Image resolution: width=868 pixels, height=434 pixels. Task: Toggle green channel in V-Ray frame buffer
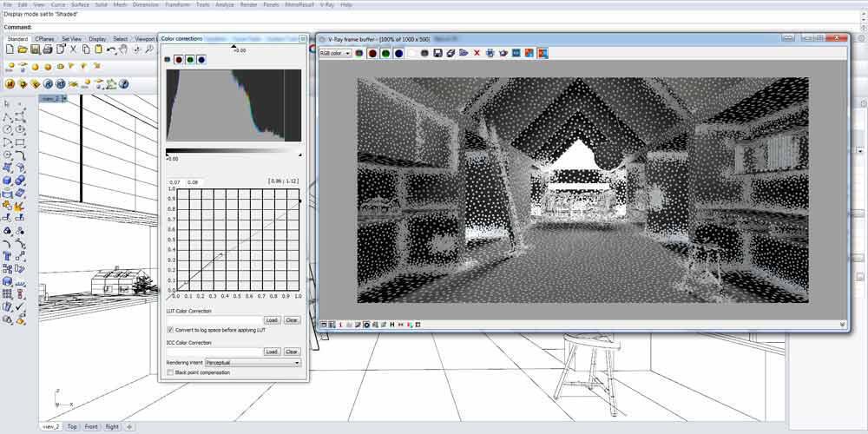pos(385,53)
